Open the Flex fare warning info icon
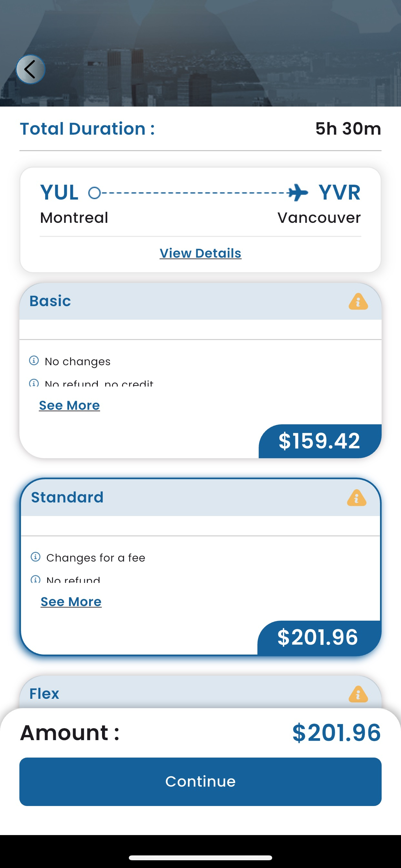Viewport: 401px width, 868px height. (x=358, y=694)
